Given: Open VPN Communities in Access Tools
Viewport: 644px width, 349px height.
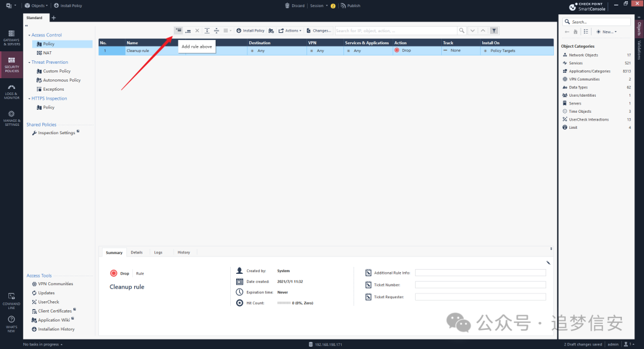Looking at the screenshot, I should (x=52, y=284).
